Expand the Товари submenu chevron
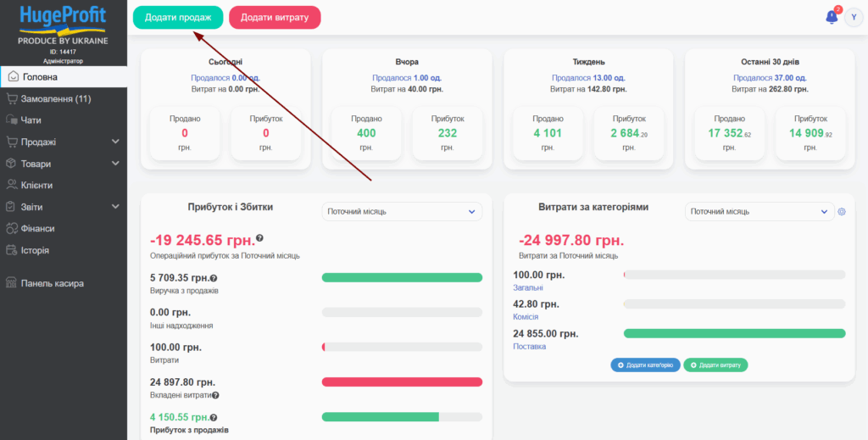This screenshot has height=440, width=868. tap(115, 164)
